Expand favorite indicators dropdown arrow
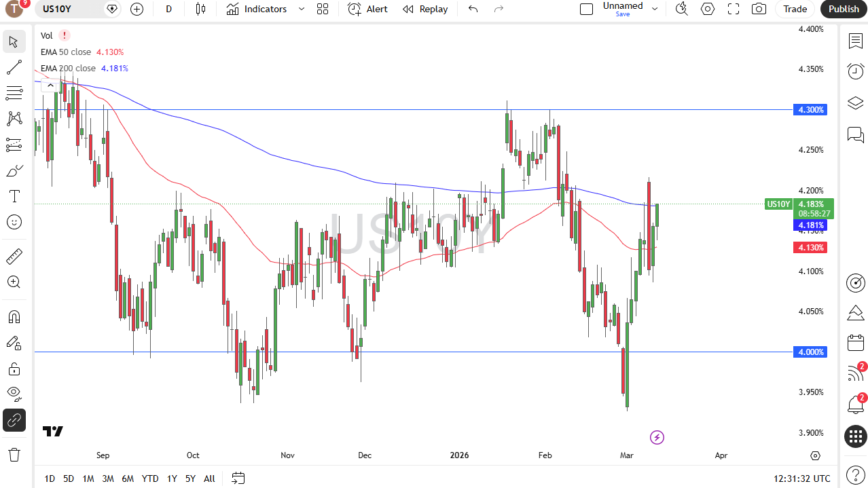The height and width of the screenshot is (488, 868). point(302,9)
